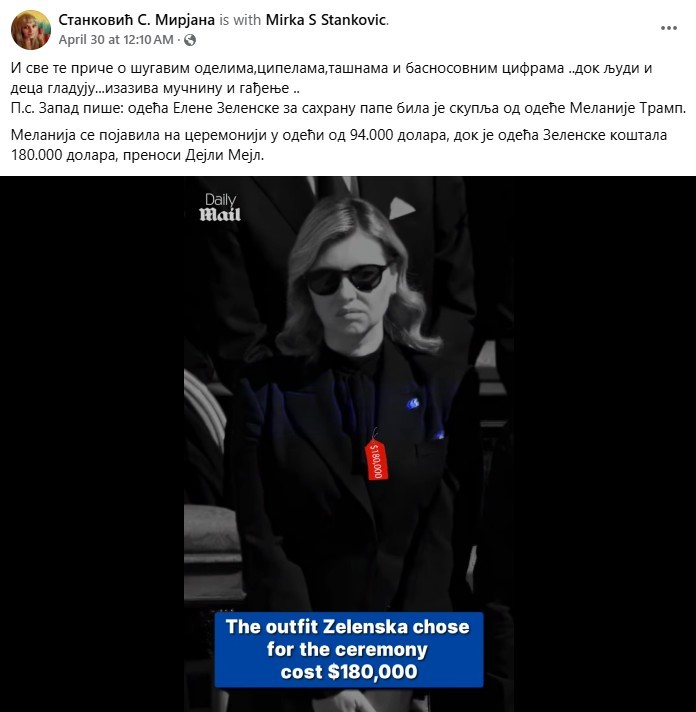Click the blue brooch on the jacket
Viewport: 696px width, 712px height.
click(x=413, y=403)
